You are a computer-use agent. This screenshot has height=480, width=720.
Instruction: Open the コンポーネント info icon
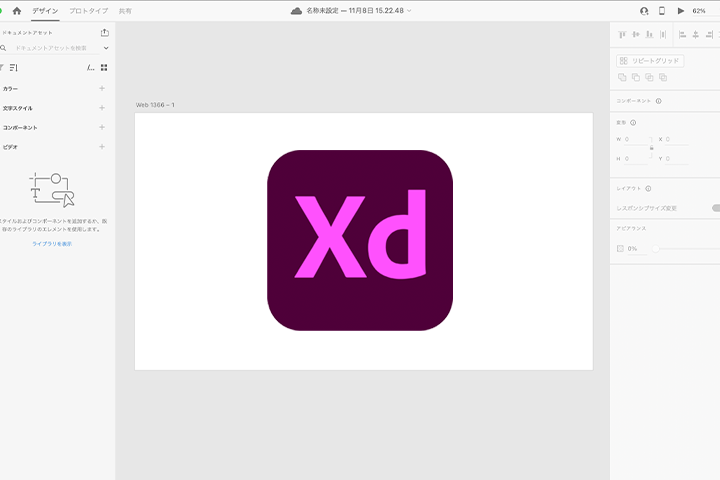pos(658,101)
